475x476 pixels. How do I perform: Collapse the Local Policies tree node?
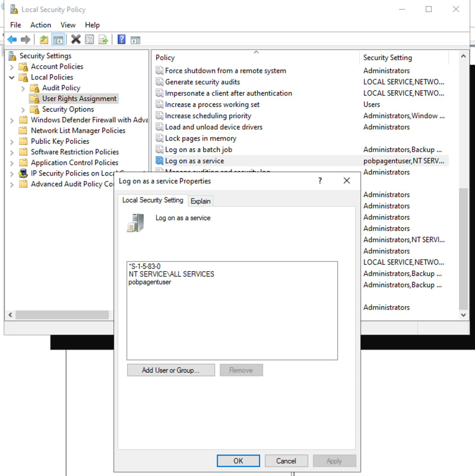pyautogui.click(x=12, y=78)
